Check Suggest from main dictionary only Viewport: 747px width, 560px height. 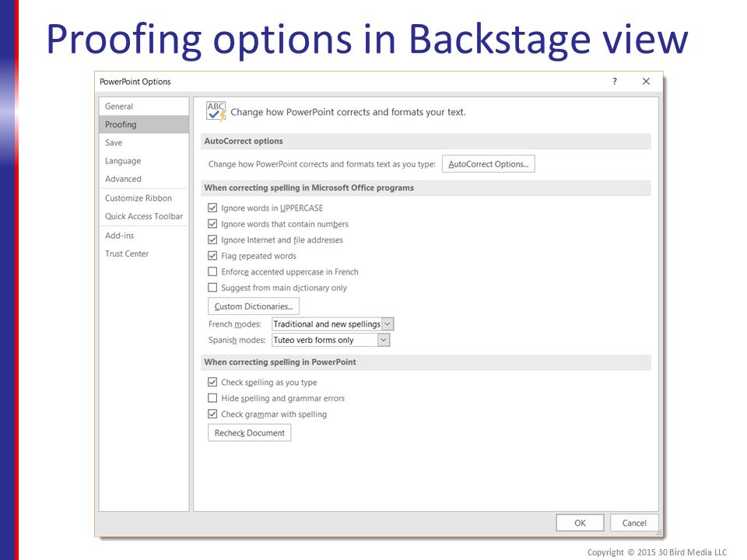pos(212,288)
